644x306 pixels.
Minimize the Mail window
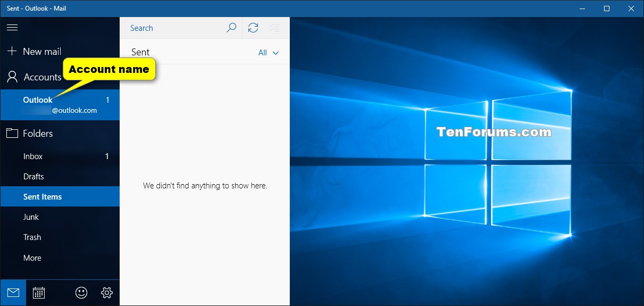point(582,9)
